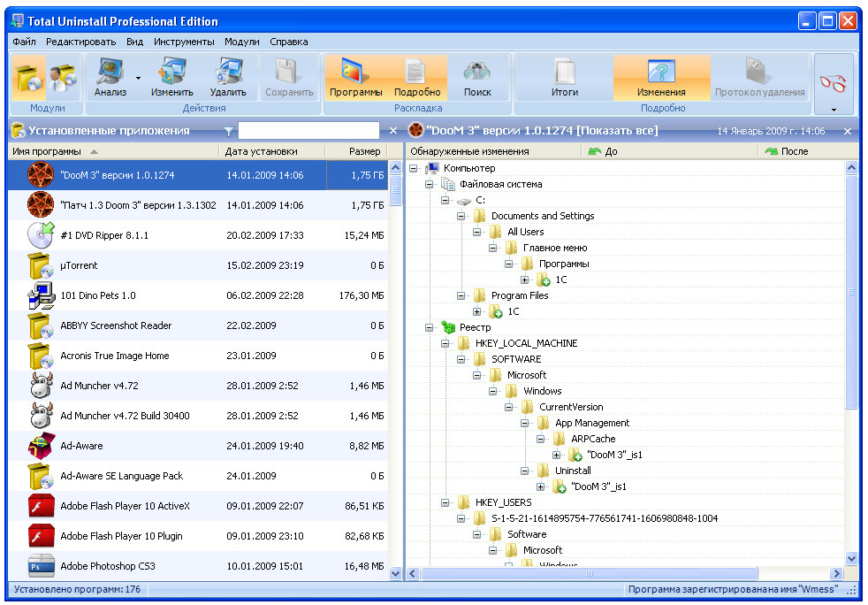Open the Инструменты menu

pyautogui.click(x=184, y=42)
